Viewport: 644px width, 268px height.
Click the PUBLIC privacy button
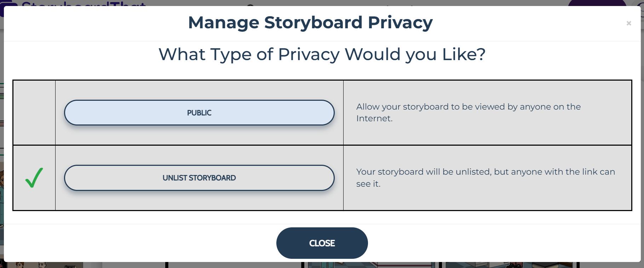coord(199,113)
